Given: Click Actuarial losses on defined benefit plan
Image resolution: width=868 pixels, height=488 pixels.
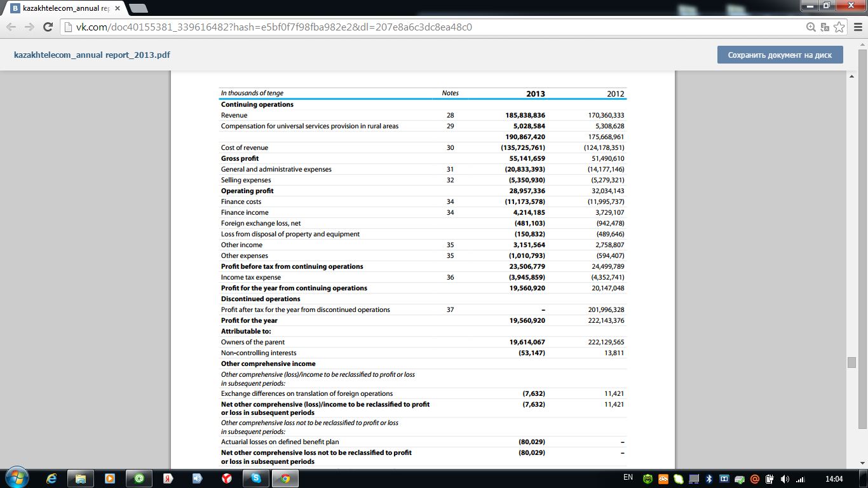Looking at the screenshot, I should click(x=280, y=442).
